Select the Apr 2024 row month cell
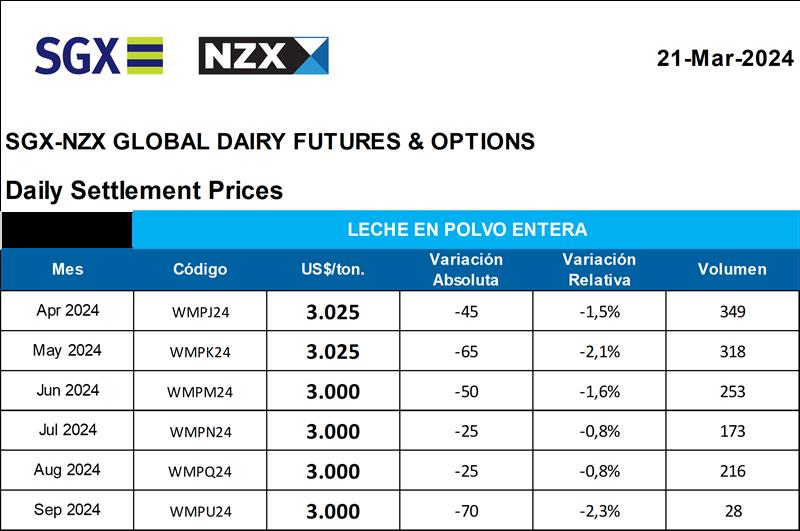The height and width of the screenshot is (531, 800). coord(67,311)
